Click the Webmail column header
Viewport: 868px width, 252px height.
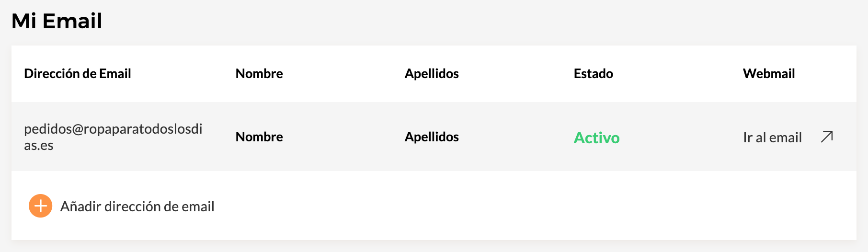(769, 73)
